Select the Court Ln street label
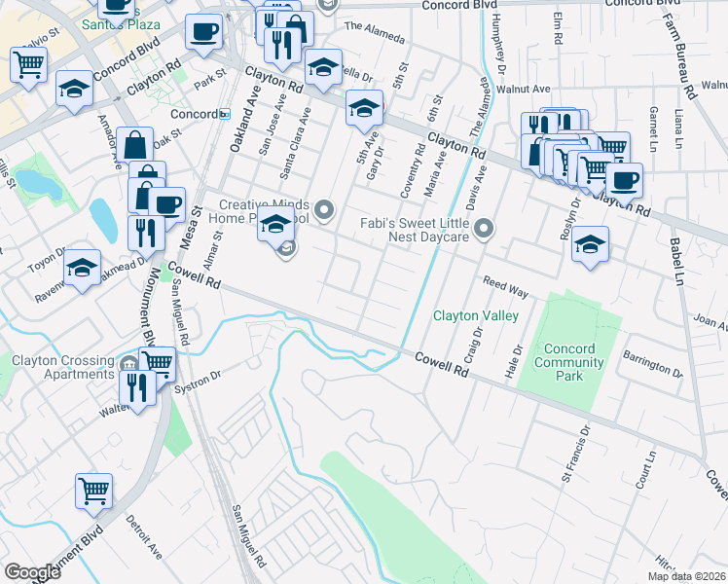This screenshot has height=584, width=728. (646, 469)
